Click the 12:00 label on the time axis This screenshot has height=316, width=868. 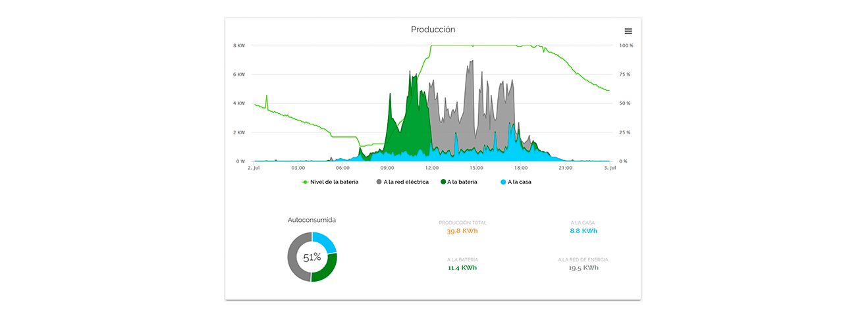[432, 168]
